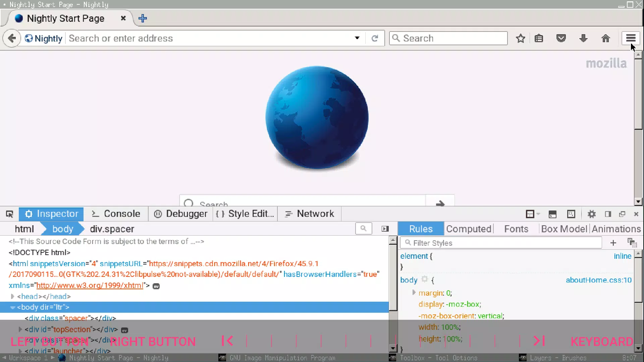Click the body breadcrumb button
This screenshot has height=362, width=644.
pos(63,229)
